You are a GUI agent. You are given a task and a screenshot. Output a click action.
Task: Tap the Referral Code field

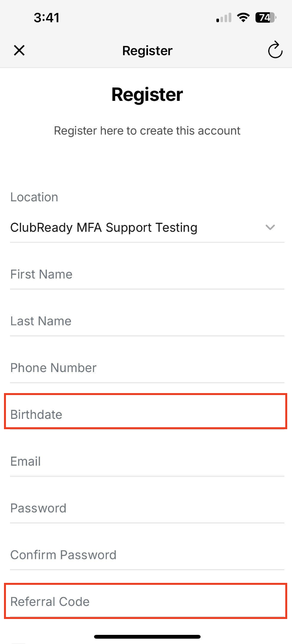[146, 602]
